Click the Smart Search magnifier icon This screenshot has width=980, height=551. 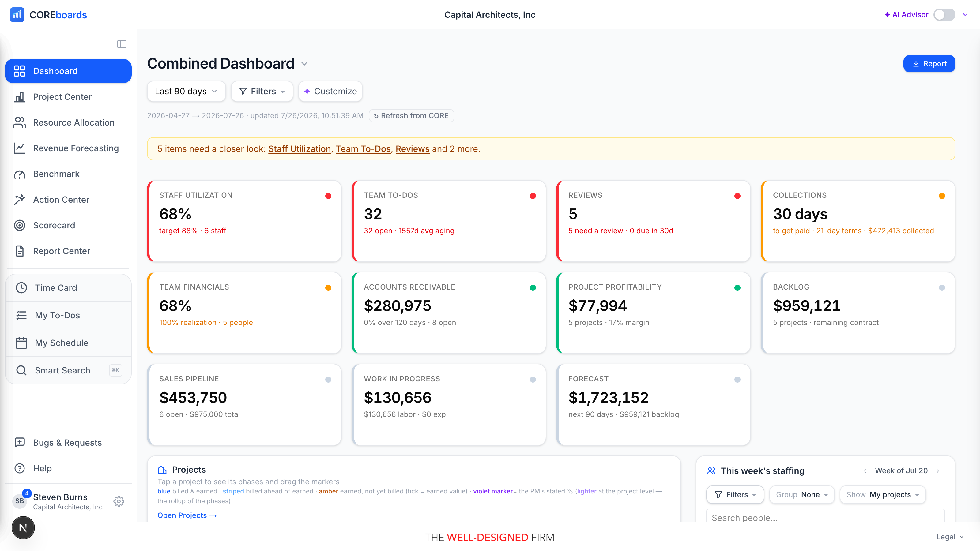click(21, 370)
